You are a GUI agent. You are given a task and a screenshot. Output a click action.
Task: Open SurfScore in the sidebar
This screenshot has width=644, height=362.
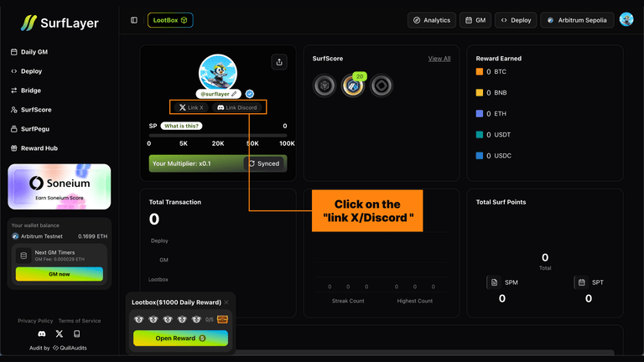click(x=31, y=110)
